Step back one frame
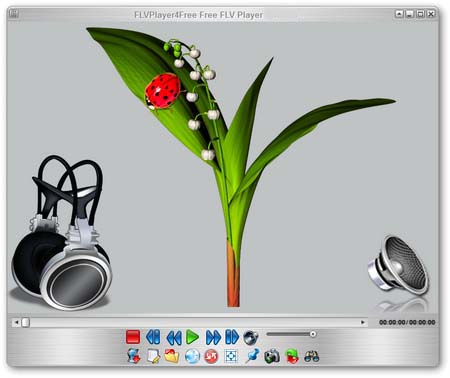This screenshot has width=450, height=378. click(153, 337)
